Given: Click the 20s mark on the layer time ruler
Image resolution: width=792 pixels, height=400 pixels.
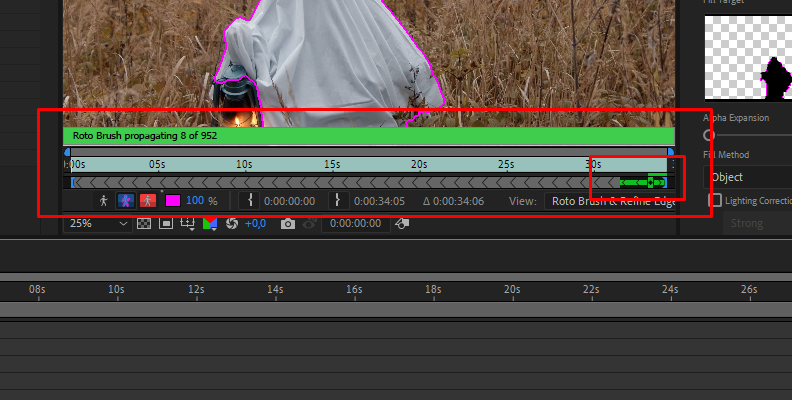Looking at the screenshot, I should click(x=419, y=165).
